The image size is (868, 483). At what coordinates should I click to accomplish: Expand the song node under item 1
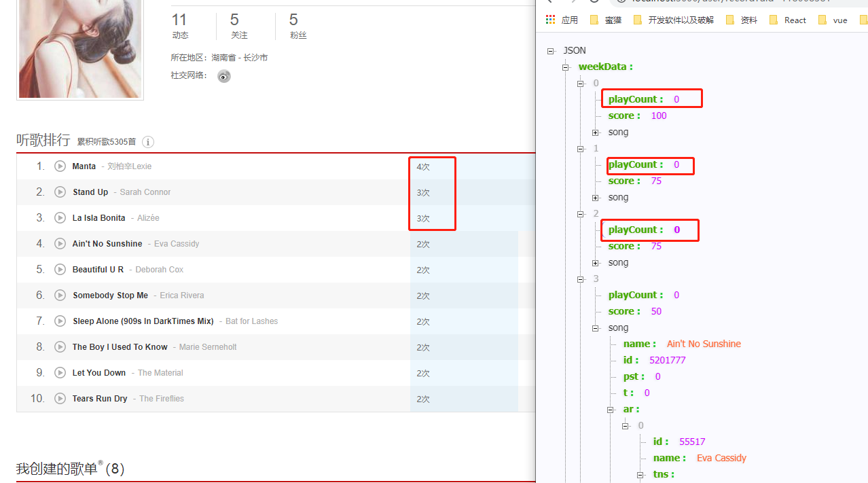(595, 198)
